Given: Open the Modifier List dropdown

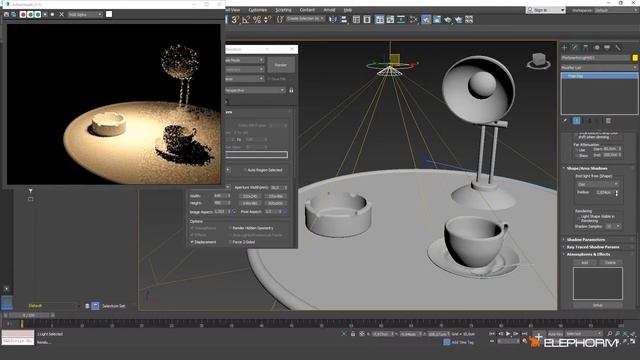Looking at the screenshot, I should pos(599,68).
